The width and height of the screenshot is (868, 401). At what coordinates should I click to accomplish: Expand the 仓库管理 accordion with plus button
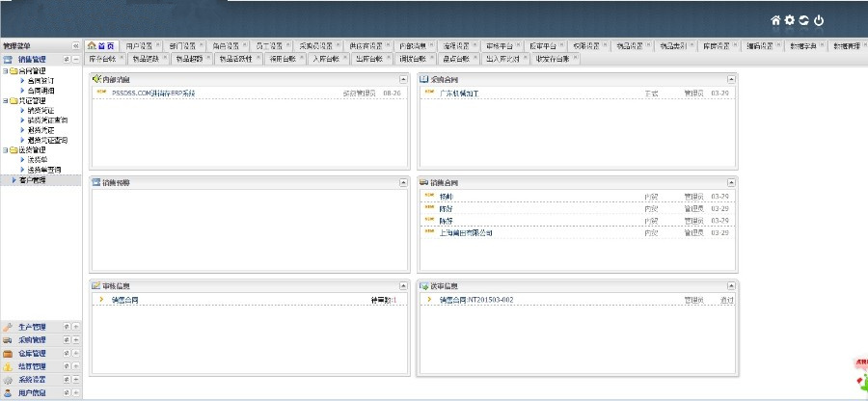[x=76, y=354]
